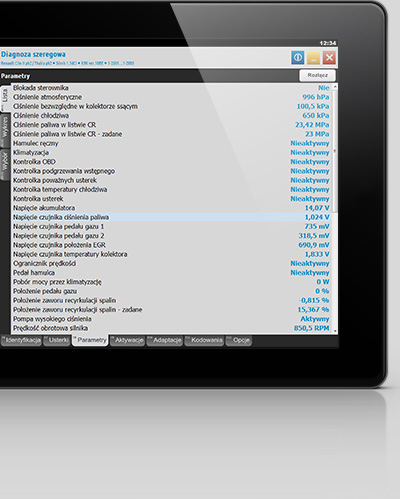400x499 pixels.
Task: Select the Ogranicznik prędkości row
Action: tap(172, 263)
